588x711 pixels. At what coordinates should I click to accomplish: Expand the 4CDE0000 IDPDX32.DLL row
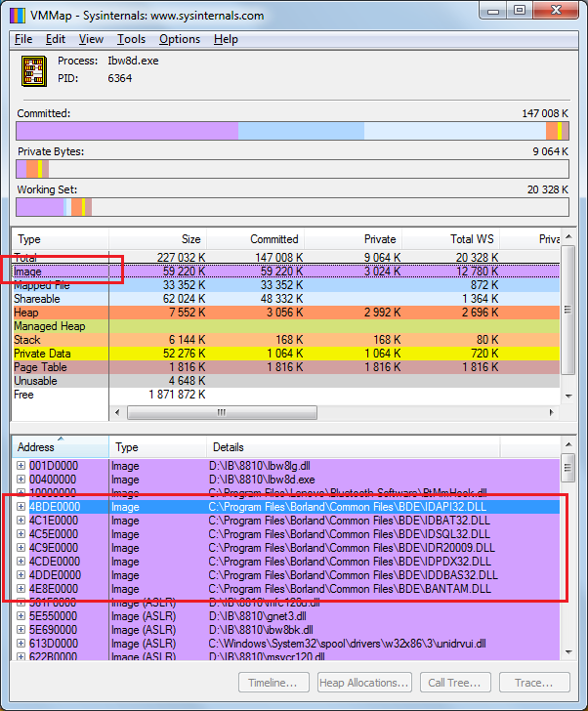pyautogui.click(x=21, y=561)
